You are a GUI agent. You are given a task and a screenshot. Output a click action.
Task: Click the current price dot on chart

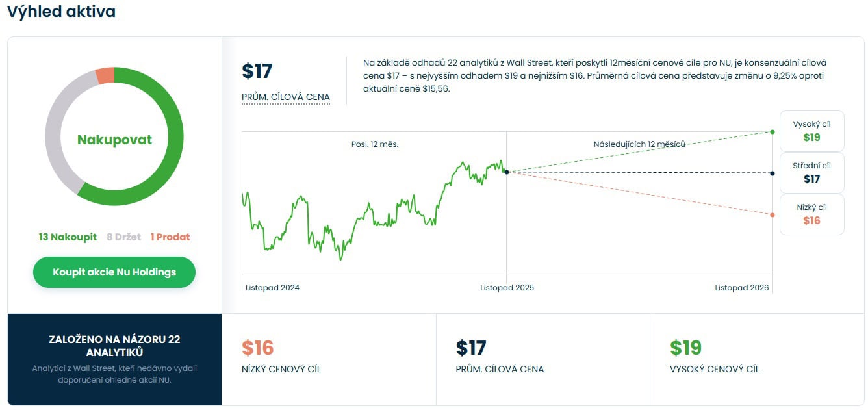(506, 172)
